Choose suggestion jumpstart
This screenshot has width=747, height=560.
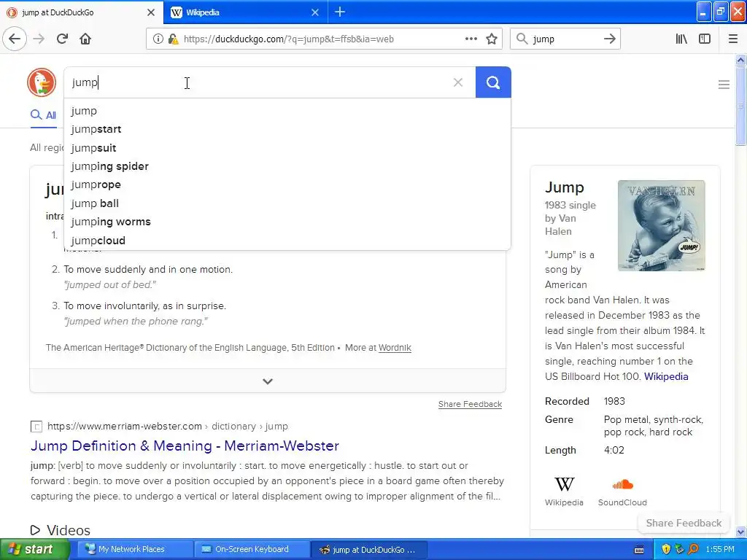point(287,129)
